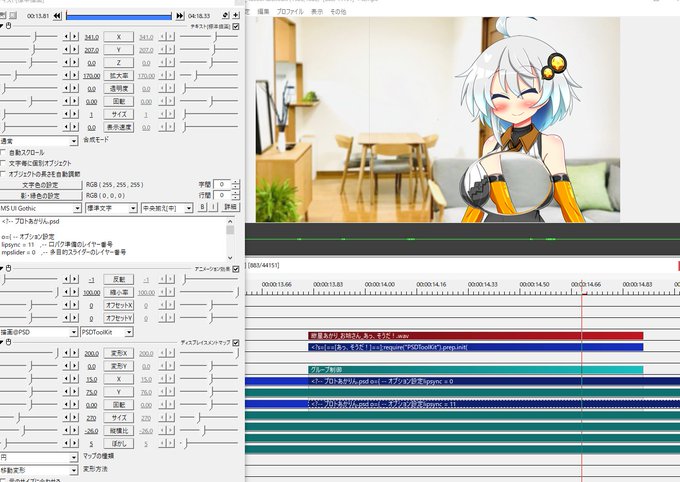680x482 pixels.
Task: Enable オブジェクトの長さを自動調節 checkbox
Action: 3,174
